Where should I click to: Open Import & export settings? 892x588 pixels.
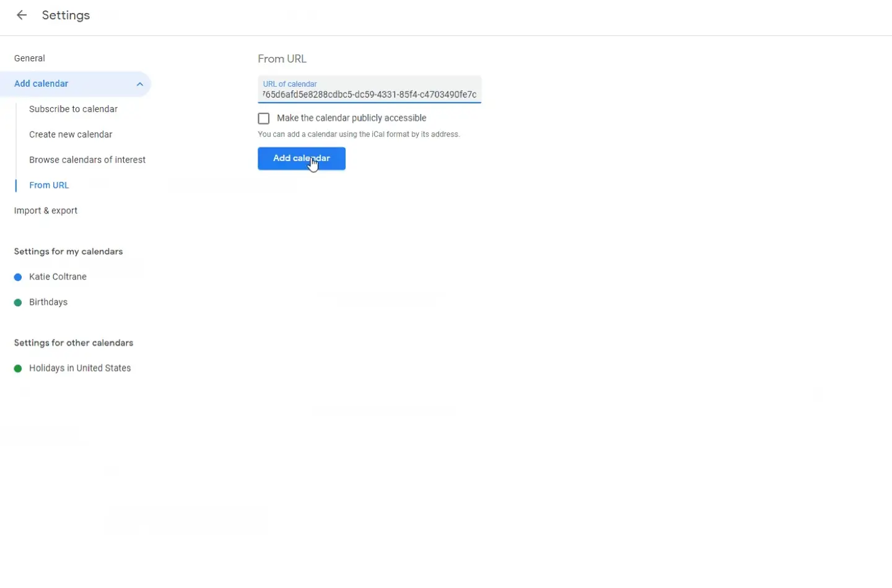[x=46, y=211]
